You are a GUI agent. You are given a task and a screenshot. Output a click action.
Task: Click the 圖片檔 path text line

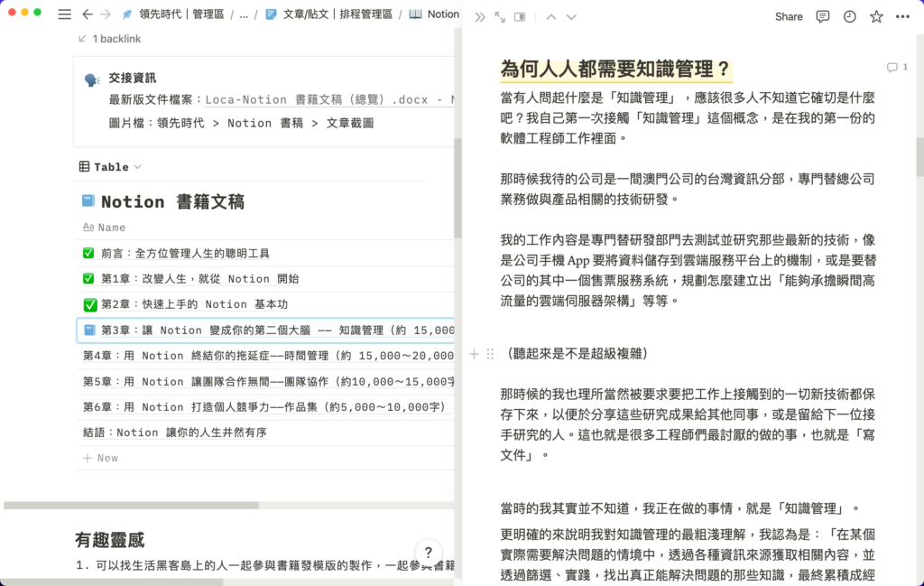[x=242, y=123]
